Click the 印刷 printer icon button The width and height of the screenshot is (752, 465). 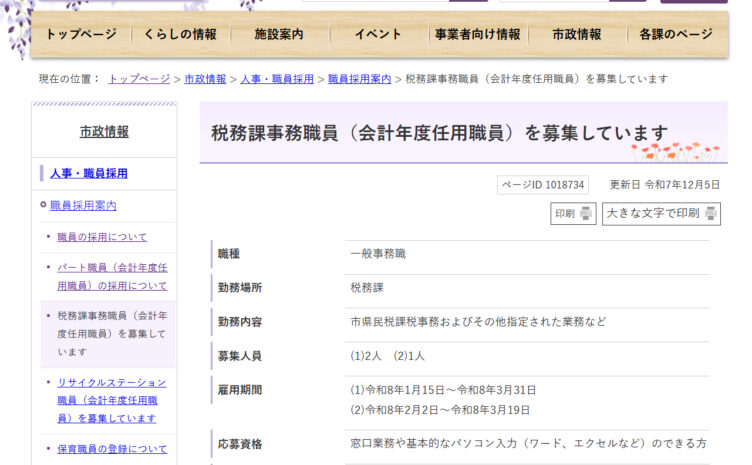[x=573, y=213]
